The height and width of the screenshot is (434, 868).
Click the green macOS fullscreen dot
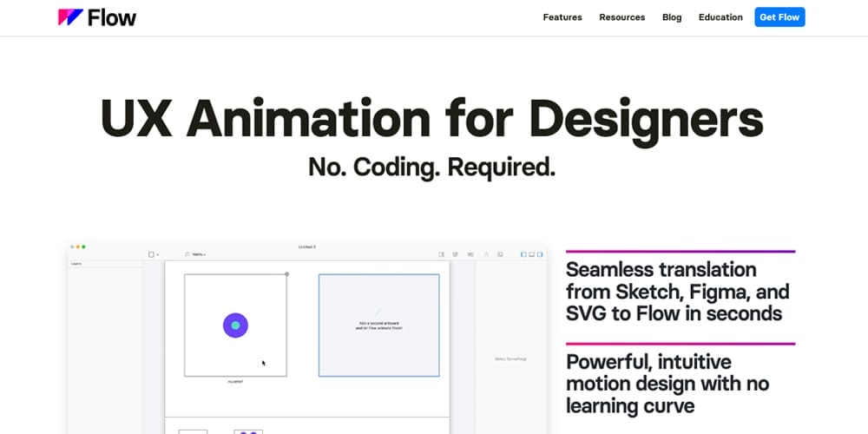coord(84,247)
